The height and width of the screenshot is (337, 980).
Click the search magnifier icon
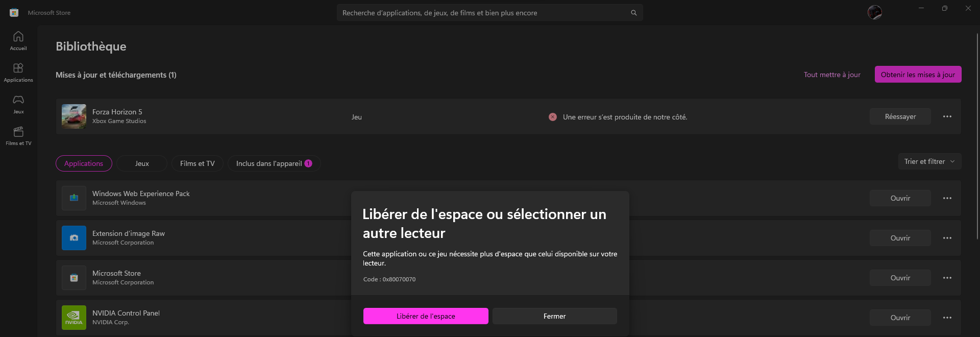(633, 13)
